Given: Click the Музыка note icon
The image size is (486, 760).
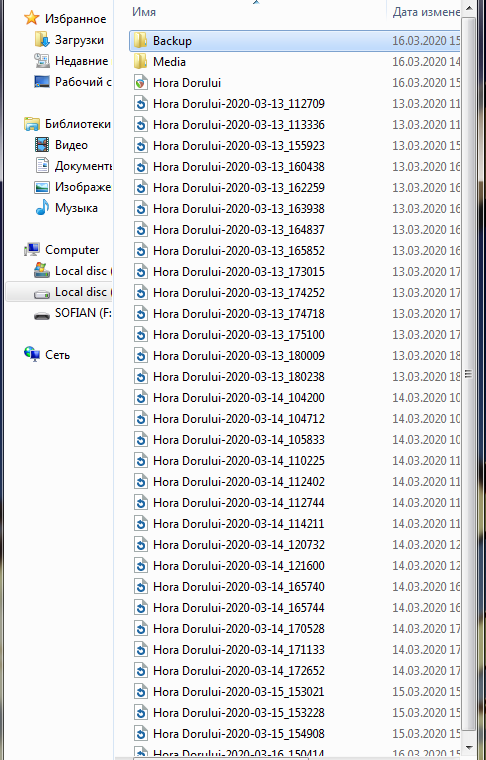Looking at the screenshot, I should (42, 207).
